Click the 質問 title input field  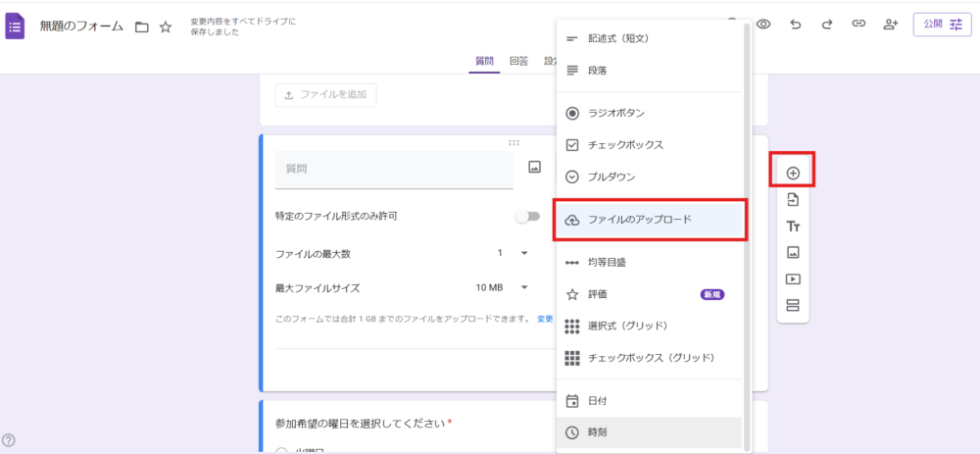click(x=394, y=169)
